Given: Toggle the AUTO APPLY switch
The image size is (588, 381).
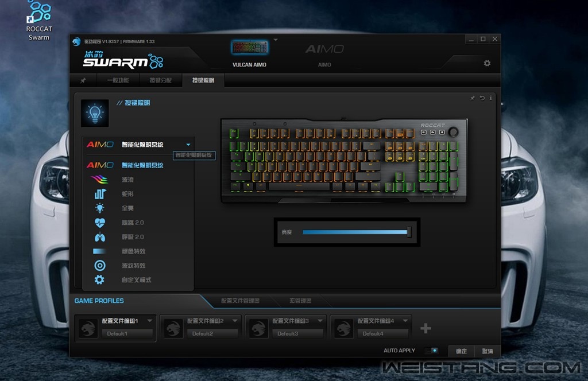Looking at the screenshot, I should tap(431, 350).
